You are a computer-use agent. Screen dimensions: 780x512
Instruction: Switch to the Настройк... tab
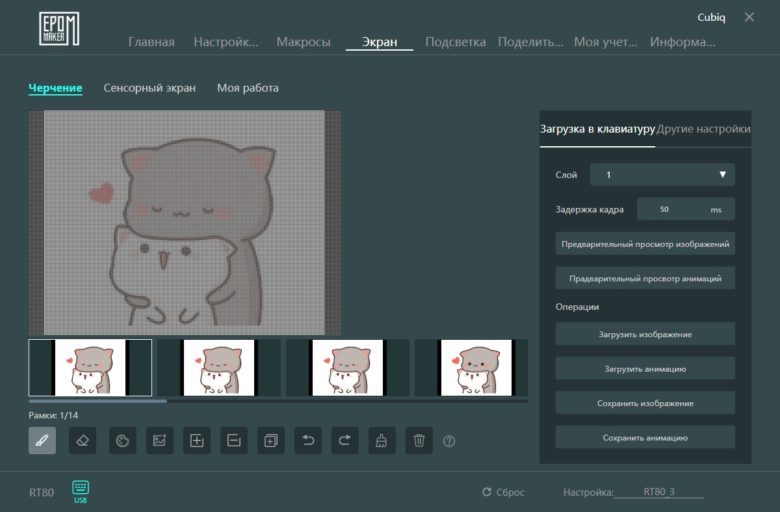[x=226, y=42]
